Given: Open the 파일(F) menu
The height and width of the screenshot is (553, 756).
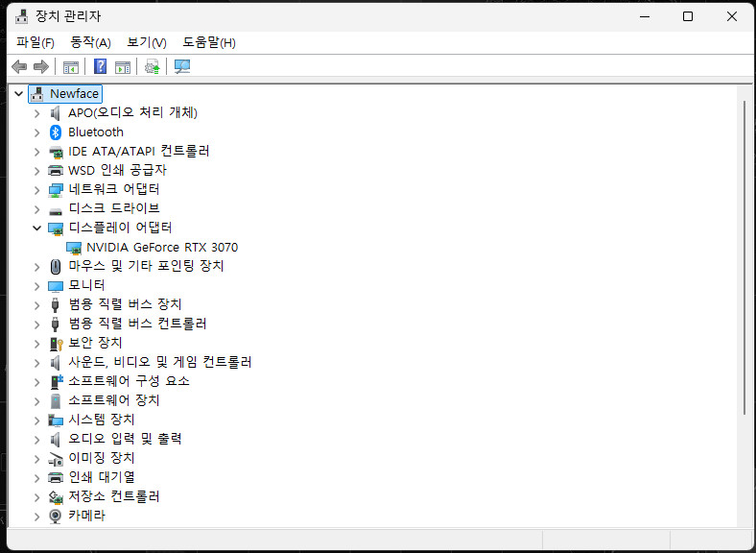Looking at the screenshot, I should [35, 42].
